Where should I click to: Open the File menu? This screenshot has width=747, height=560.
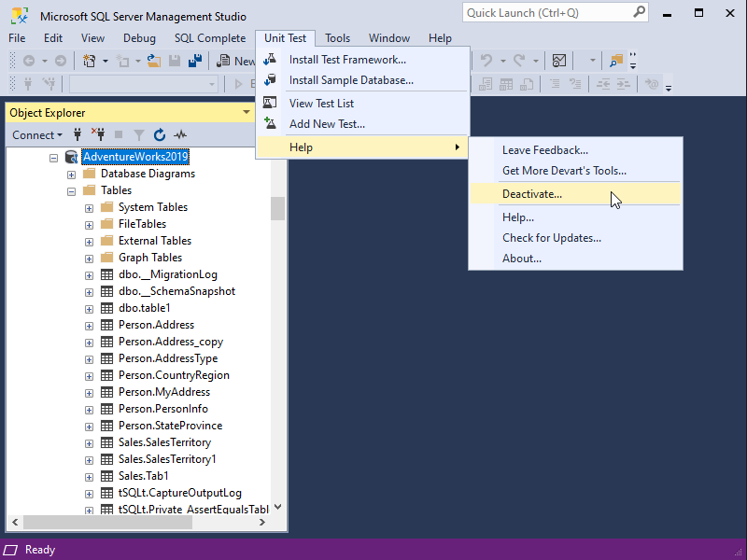(17, 38)
